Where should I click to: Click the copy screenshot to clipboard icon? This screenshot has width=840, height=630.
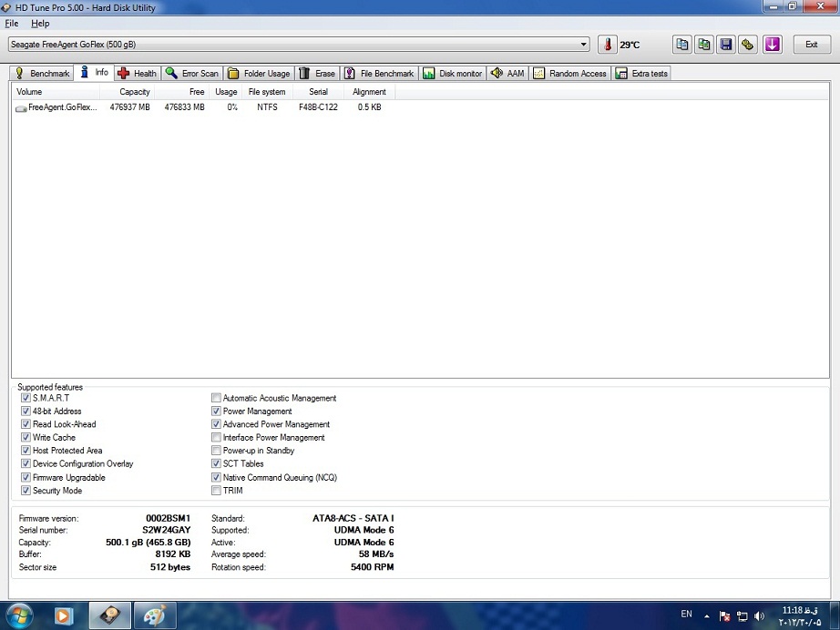pos(704,45)
